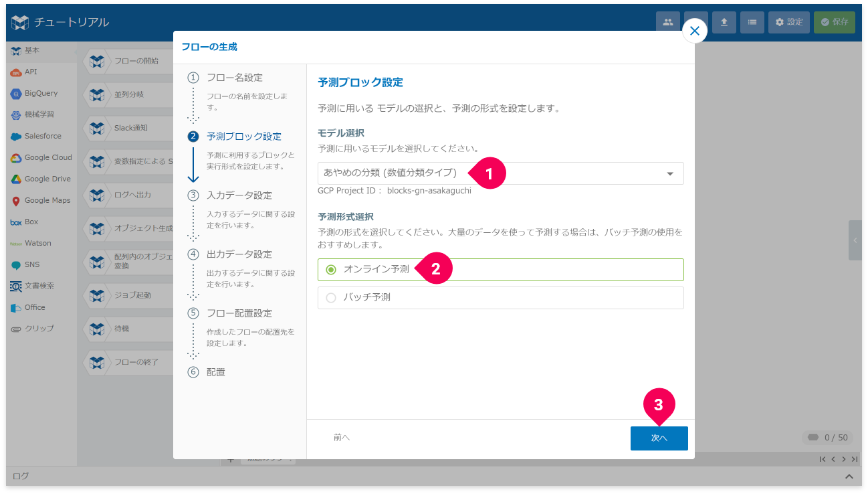The image size is (868, 494).
Task: Click the cube icon of フローの開始 block
Action: [98, 62]
